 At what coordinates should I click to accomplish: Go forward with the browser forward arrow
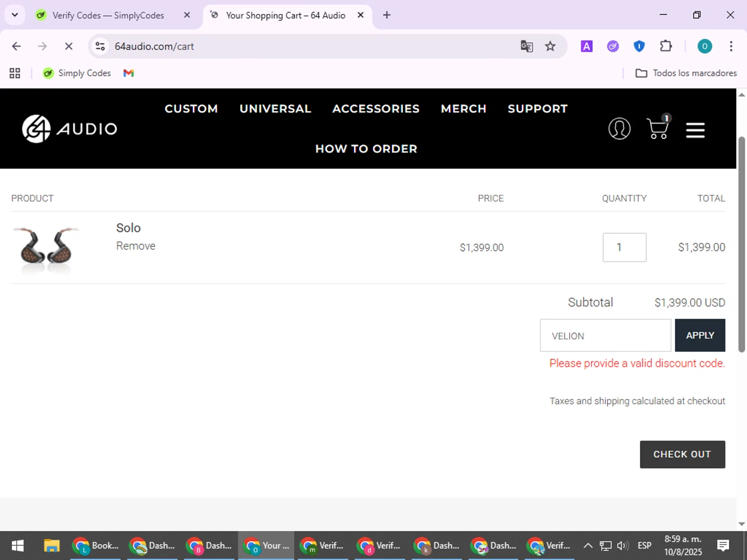click(42, 46)
